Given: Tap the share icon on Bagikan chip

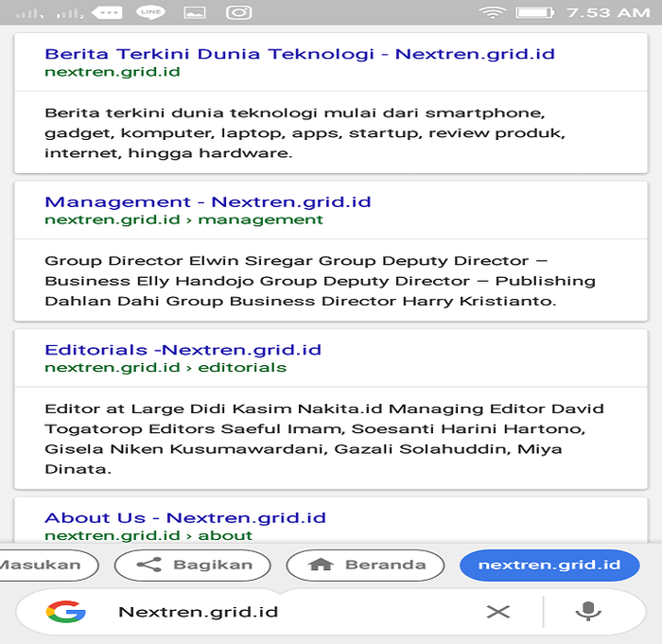Looking at the screenshot, I should [149, 565].
